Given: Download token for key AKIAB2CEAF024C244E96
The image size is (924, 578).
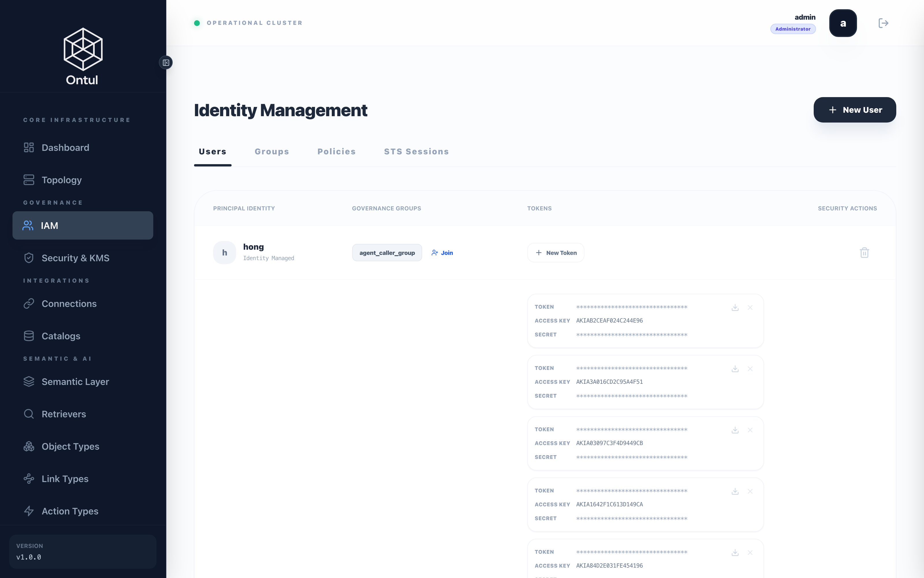Looking at the screenshot, I should 735,307.
